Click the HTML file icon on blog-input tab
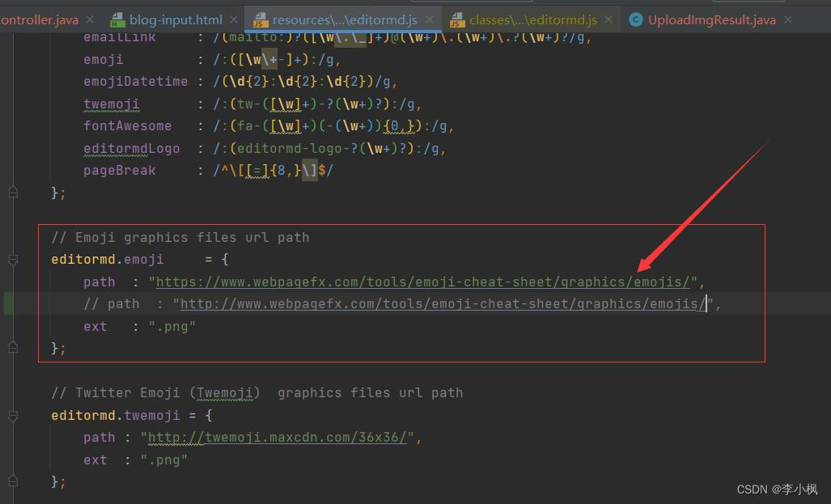The height and width of the screenshot is (504, 831). click(x=117, y=20)
